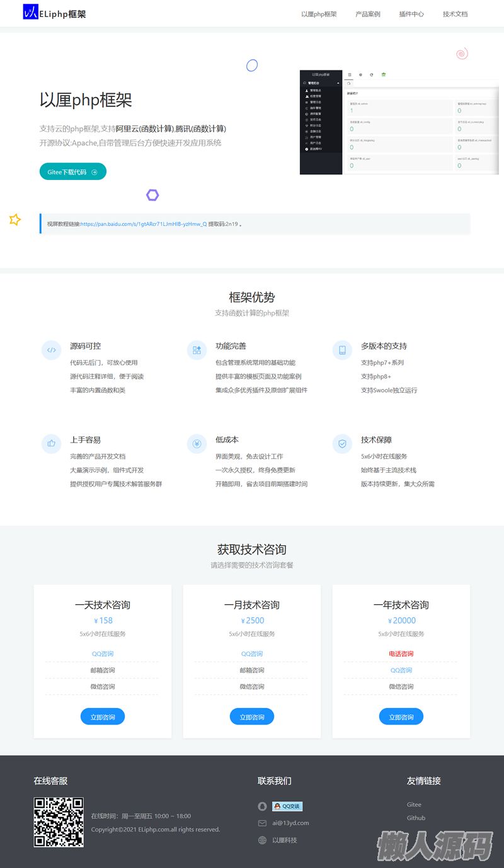Click the QQ contact icon in footer
This screenshot has height=868, width=504.
tap(262, 806)
